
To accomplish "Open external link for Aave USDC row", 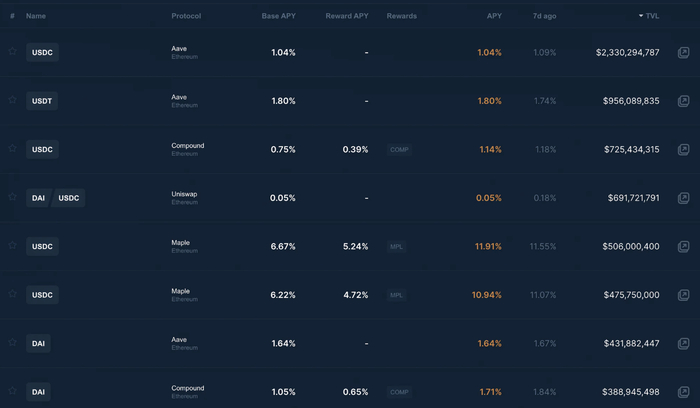I will coord(683,52).
